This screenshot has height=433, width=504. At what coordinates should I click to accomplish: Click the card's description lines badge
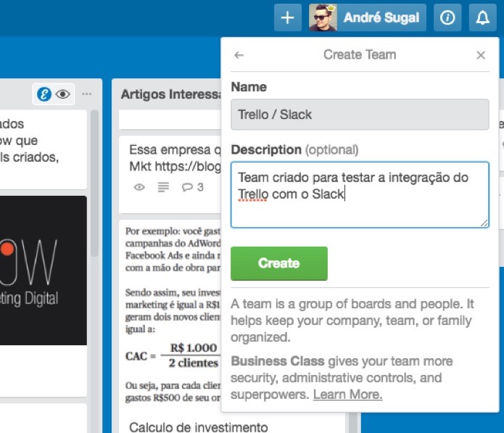[x=163, y=187]
